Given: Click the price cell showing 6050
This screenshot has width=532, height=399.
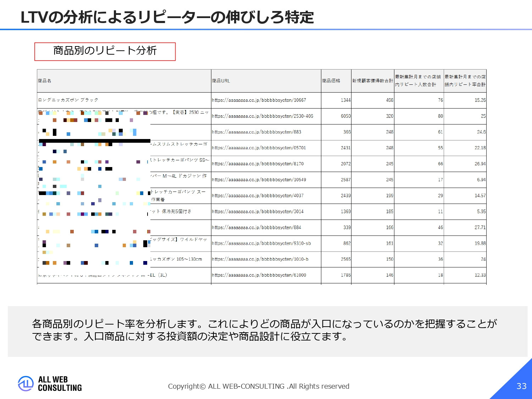Looking at the screenshot, I should coord(346,116).
